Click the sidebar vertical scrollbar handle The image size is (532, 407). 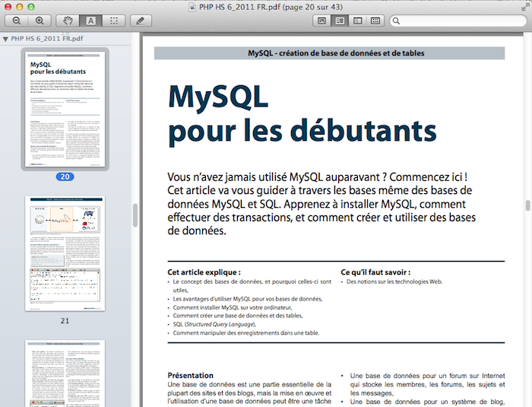point(135,215)
